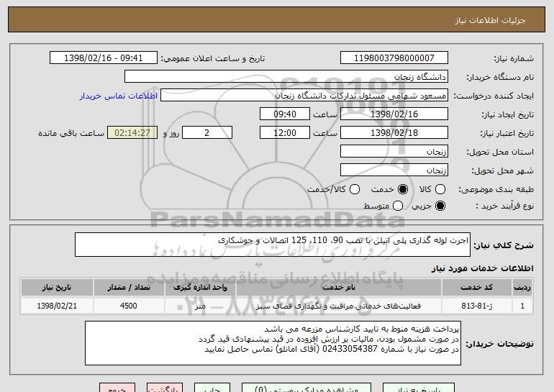Viewport: 554px width, 392px height.
Task: Click the creation date field 1398/02/16
Action: [x=394, y=114]
